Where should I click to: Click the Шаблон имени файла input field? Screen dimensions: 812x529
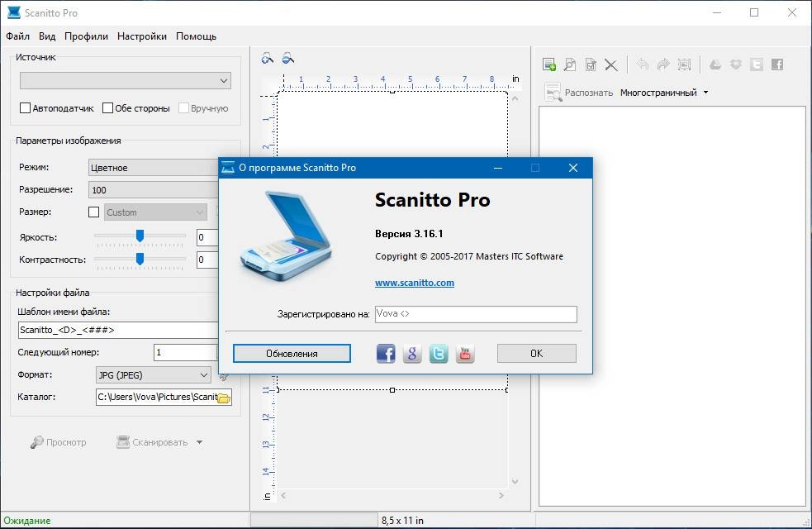pos(118,330)
